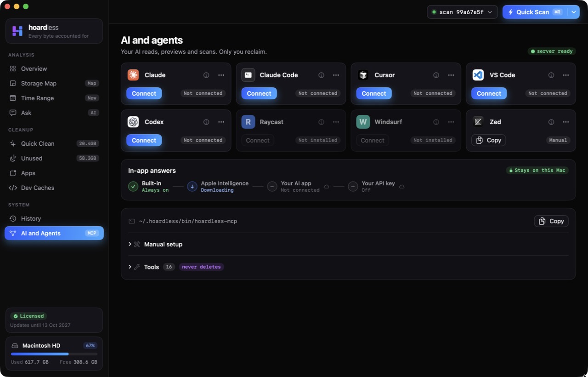588x377 pixels.
Task: Click the Licensed badge
Action: tap(28, 316)
